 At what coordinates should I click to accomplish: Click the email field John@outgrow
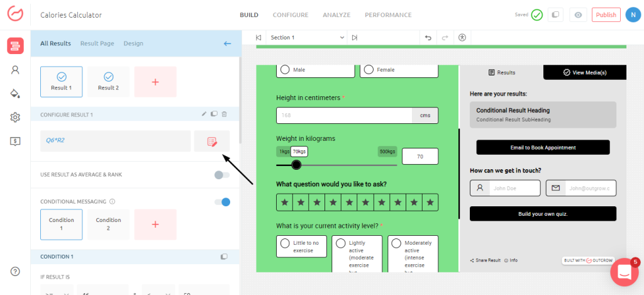coord(581,188)
